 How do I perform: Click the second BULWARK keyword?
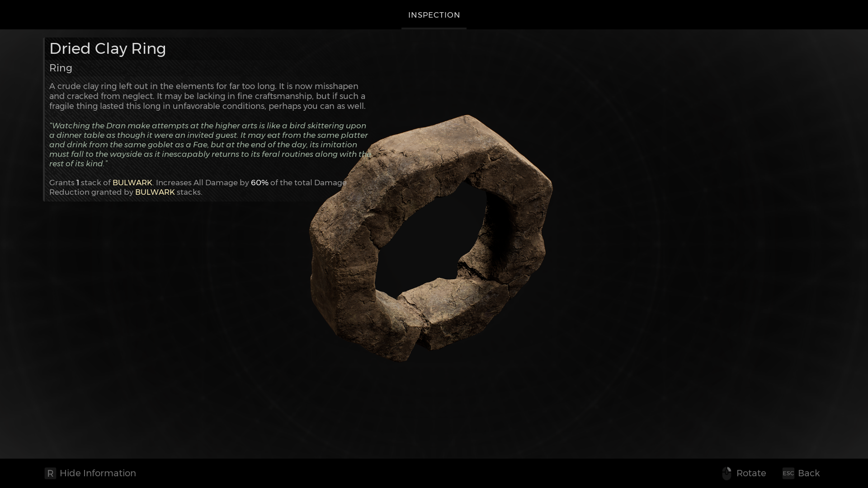click(x=155, y=192)
